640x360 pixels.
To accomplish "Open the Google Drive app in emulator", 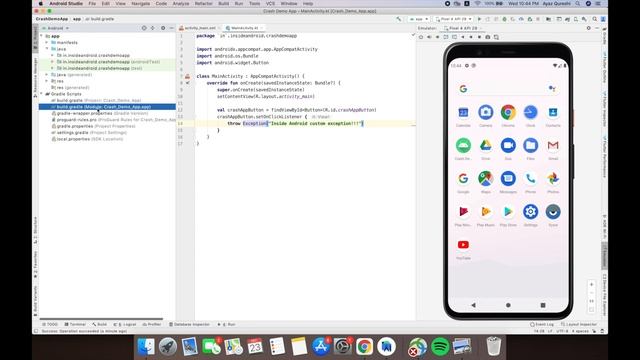I will click(x=486, y=145).
